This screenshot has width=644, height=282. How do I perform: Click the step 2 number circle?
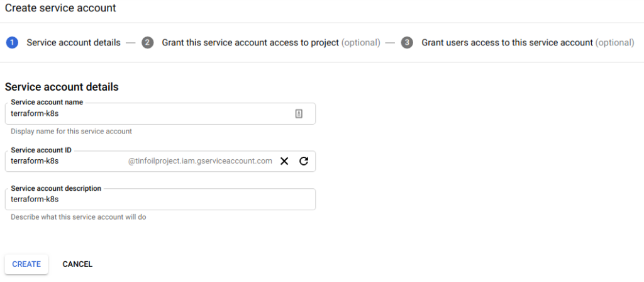tap(148, 43)
